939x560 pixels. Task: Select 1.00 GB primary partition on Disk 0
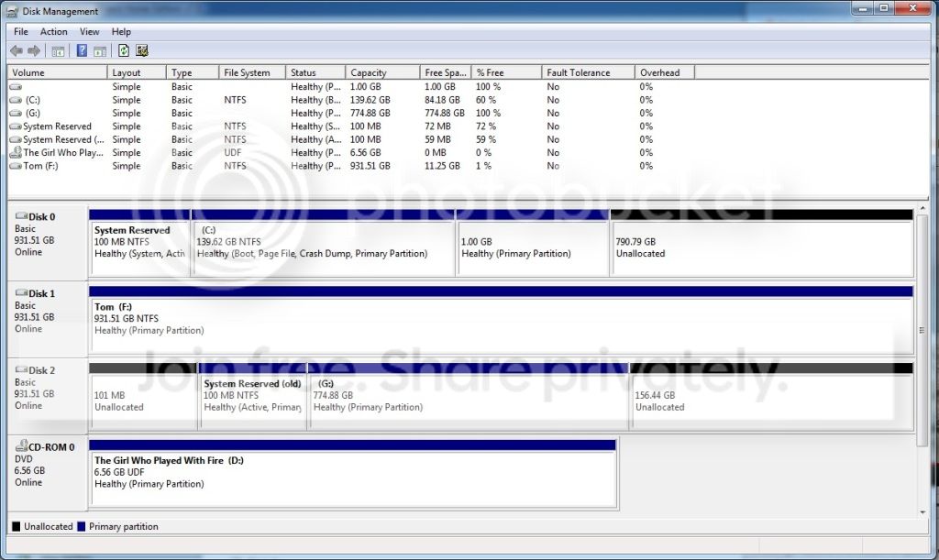coord(533,243)
